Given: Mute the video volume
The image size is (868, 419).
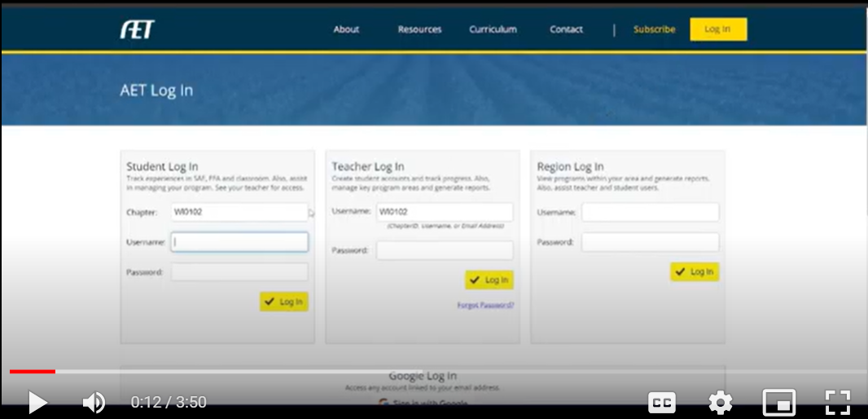Looking at the screenshot, I should [94, 402].
